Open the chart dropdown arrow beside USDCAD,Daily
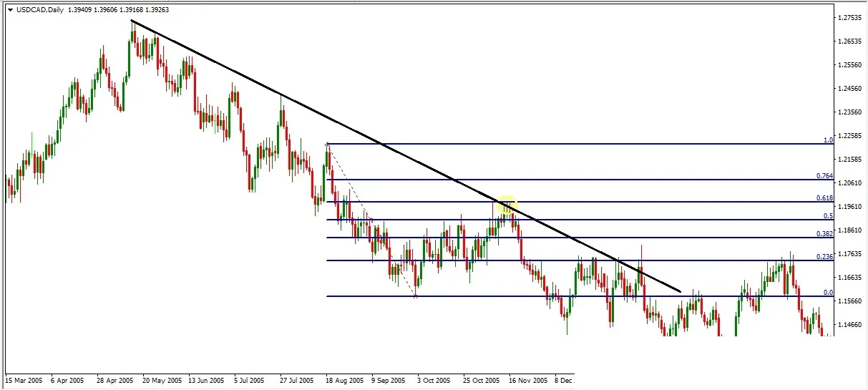This screenshot has height=390, width=868. click(9, 9)
